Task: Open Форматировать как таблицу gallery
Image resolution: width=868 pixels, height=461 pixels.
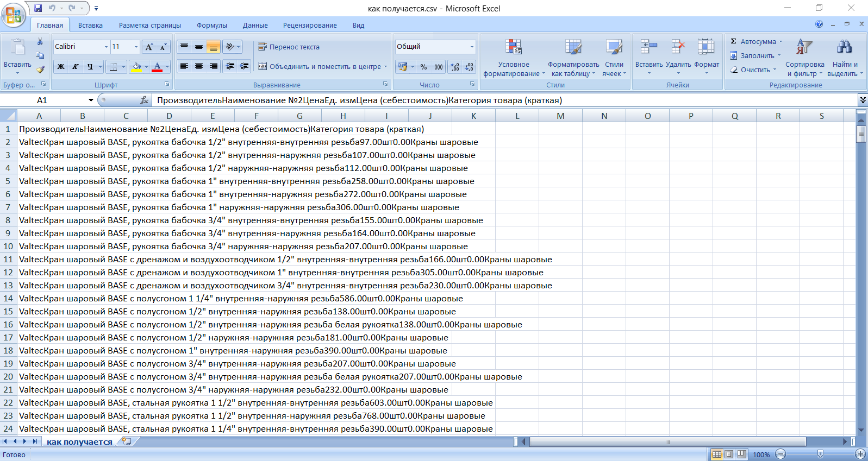Action: click(x=573, y=58)
